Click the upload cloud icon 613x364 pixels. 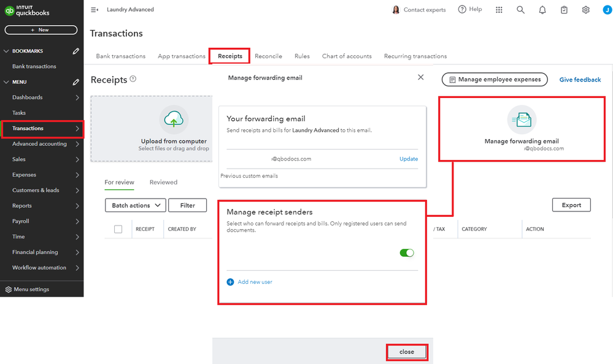(x=174, y=120)
